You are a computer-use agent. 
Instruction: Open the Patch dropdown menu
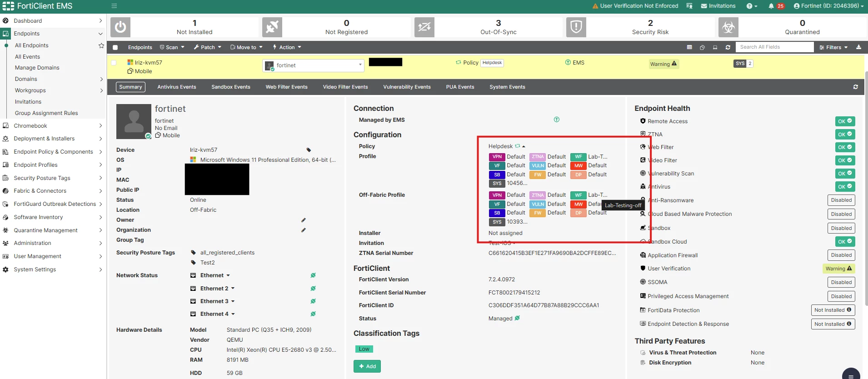[x=207, y=47]
